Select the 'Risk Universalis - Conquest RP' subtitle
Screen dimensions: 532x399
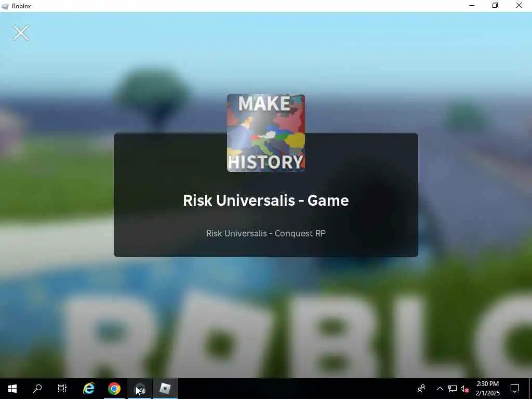[265, 233]
